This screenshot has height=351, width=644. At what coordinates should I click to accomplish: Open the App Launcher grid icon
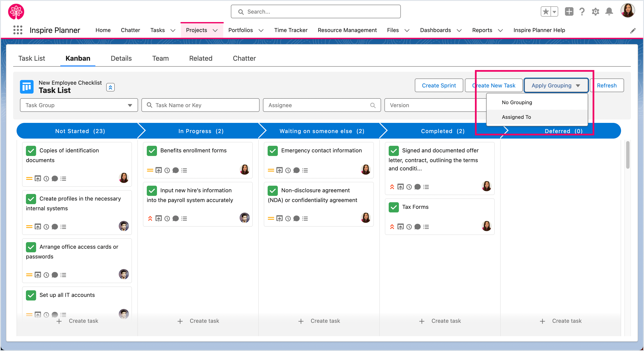(x=18, y=30)
